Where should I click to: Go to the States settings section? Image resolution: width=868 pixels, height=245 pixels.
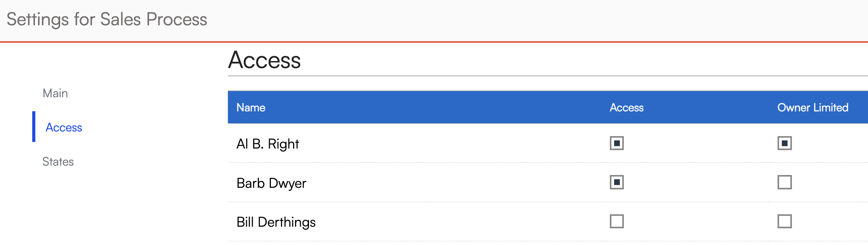click(58, 162)
